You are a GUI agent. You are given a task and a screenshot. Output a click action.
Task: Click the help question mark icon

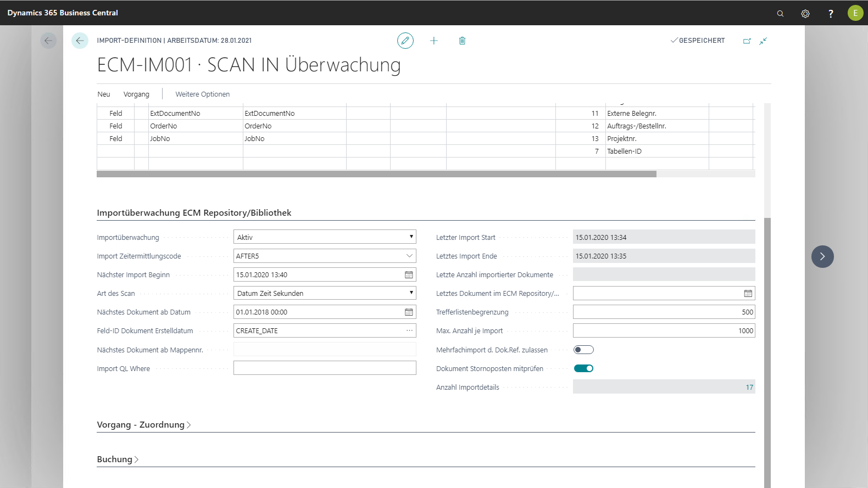tap(830, 13)
